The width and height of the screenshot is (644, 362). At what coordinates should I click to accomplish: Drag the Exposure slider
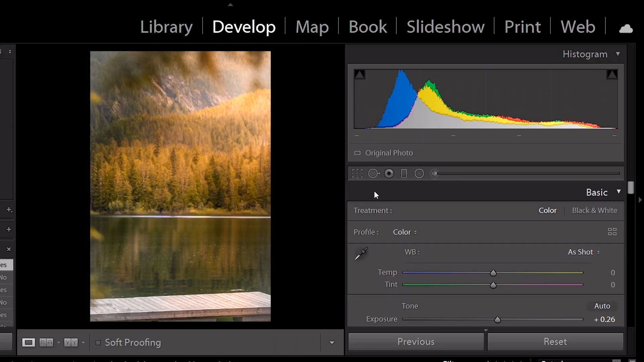tap(497, 319)
